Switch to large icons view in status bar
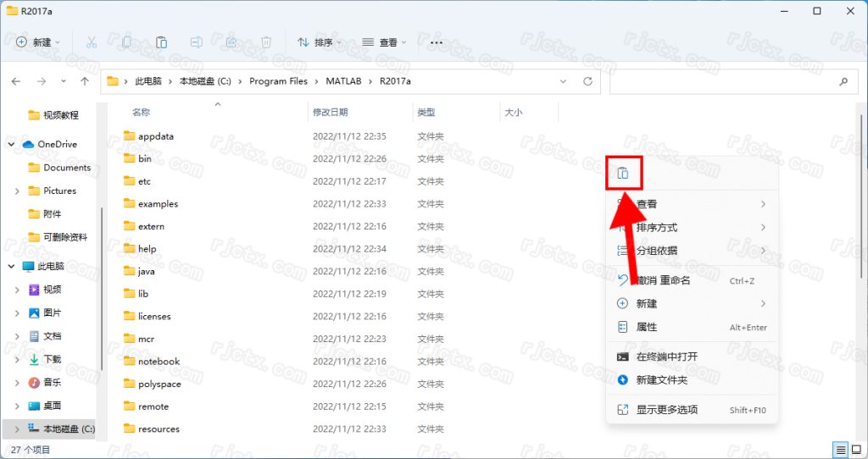The width and height of the screenshot is (868, 459). point(855,450)
